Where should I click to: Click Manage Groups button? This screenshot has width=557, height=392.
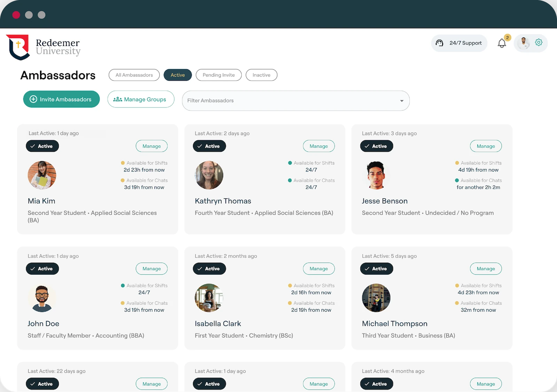[141, 99]
